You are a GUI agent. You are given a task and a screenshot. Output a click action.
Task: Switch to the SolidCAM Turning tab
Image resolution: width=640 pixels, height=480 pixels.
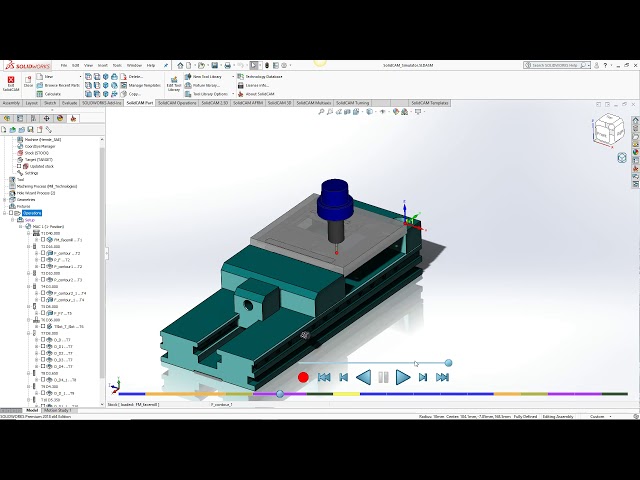click(x=352, y=103)
